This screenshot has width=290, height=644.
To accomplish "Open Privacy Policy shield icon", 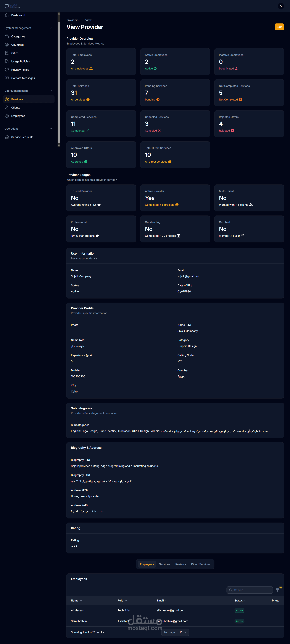I will 7,70.
